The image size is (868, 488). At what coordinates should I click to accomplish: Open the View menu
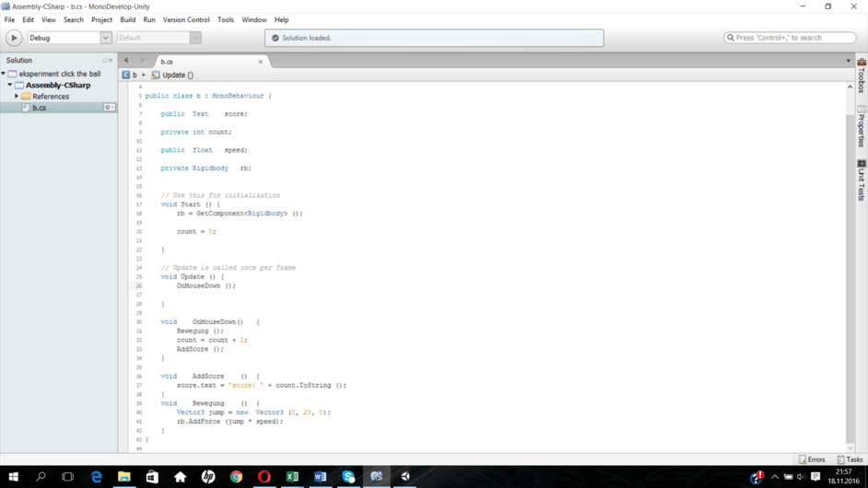49,19
